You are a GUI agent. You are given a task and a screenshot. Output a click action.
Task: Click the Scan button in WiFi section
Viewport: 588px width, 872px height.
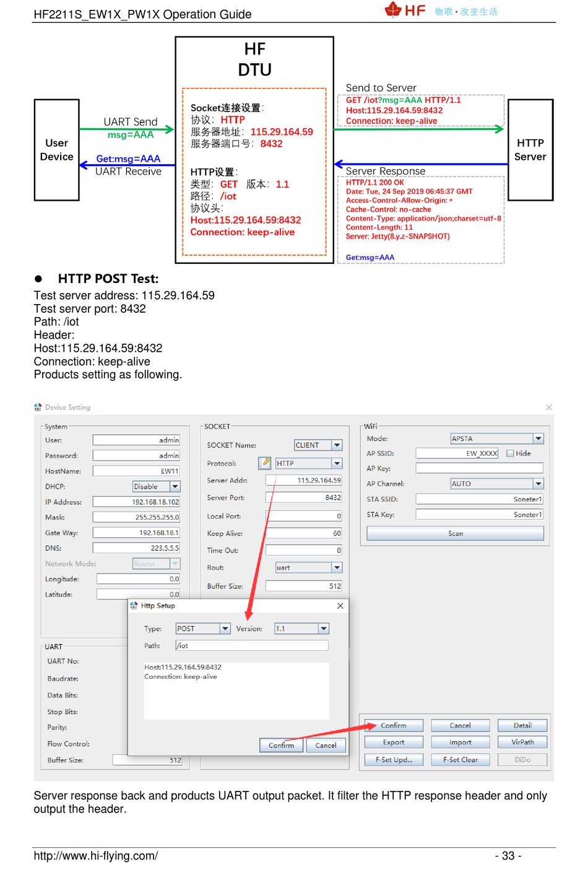point(456,533)
